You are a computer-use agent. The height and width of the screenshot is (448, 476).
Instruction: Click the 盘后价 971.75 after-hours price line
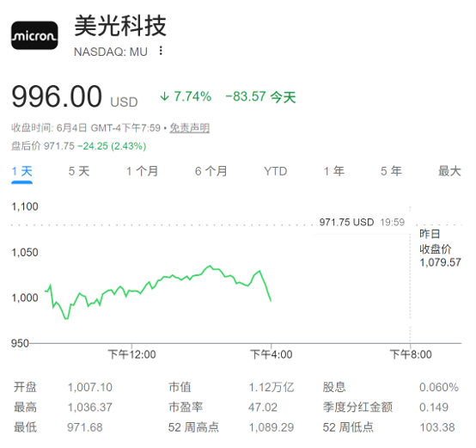point(79,146)
